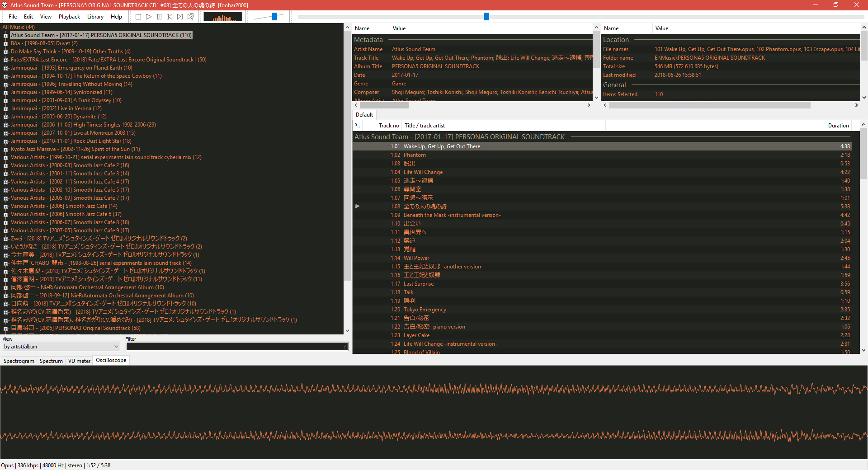The image size is (868, 470).
Task: Select the Next track icon
Action: pos(180,17)
